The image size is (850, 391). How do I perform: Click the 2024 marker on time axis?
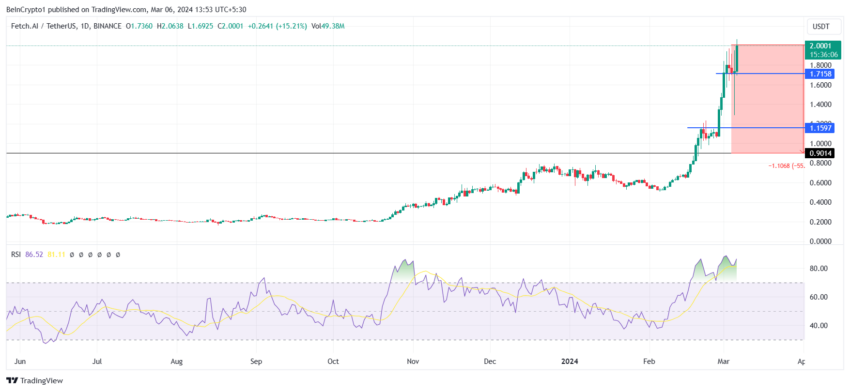click(x=570, y=360)
